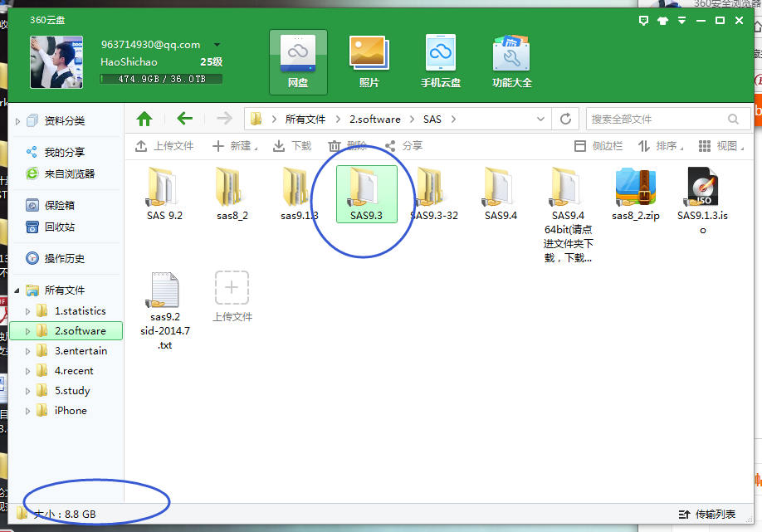Select the SAS 9.2 folder
Image resolution: width=762 pixels, height=532 pixels.
click(164, 194)
